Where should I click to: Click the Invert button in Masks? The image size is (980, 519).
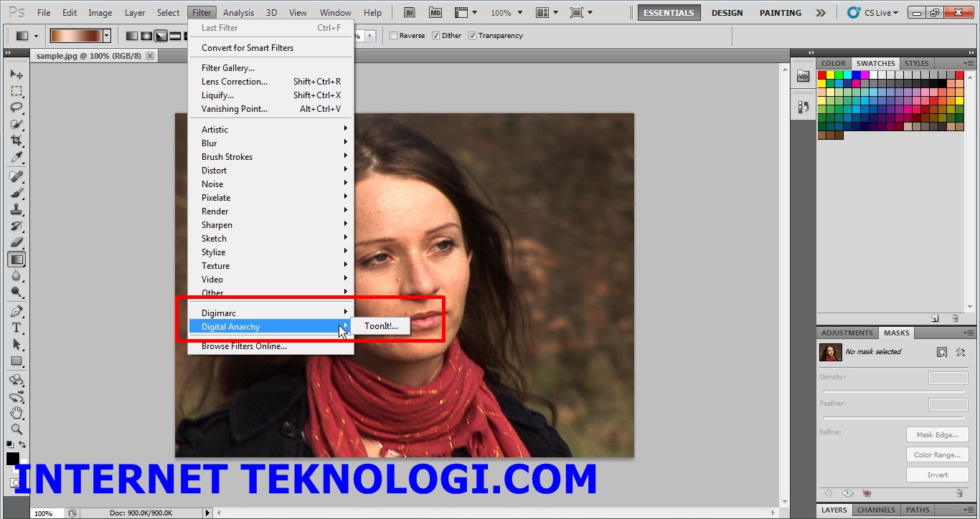point(937,475)
